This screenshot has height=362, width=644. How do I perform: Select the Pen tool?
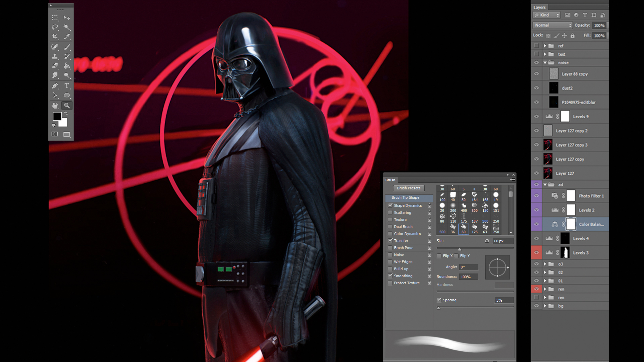(x=55, y=86)
